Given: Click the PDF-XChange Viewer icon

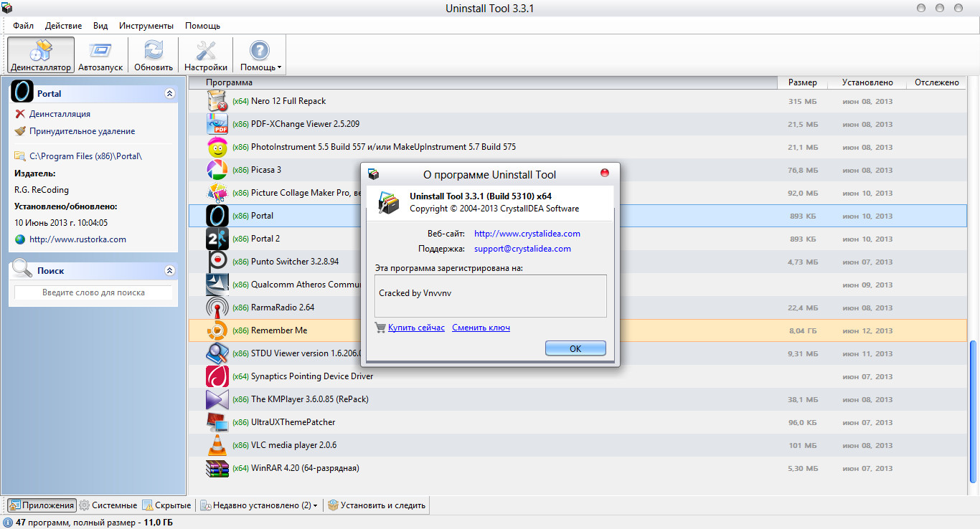Looking at the screenshot, I should (x=217, y=124).
